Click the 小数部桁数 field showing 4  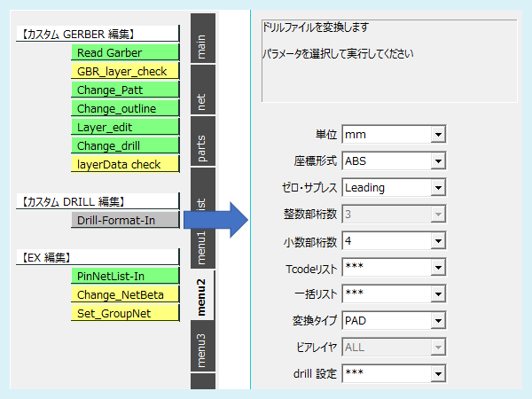(385, 241)
